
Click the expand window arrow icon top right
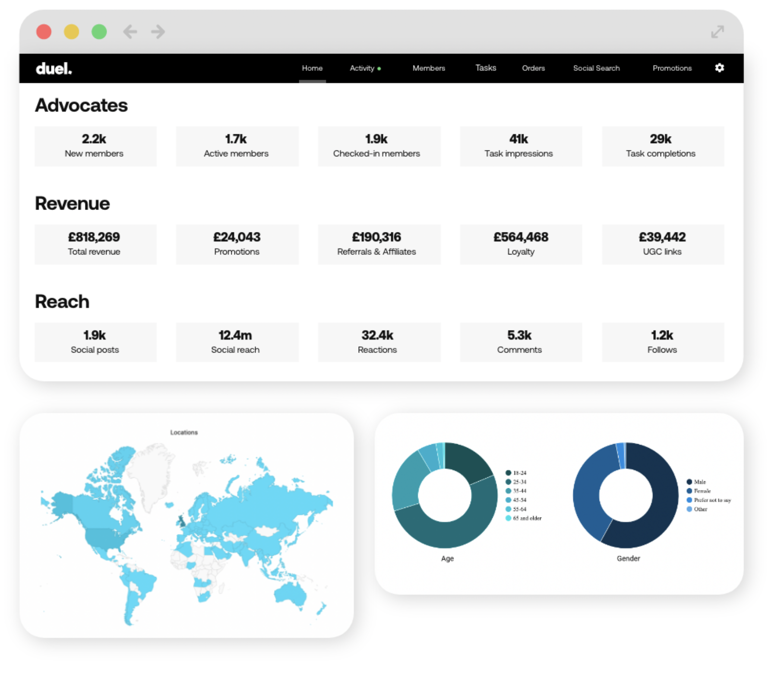(717, 32)
